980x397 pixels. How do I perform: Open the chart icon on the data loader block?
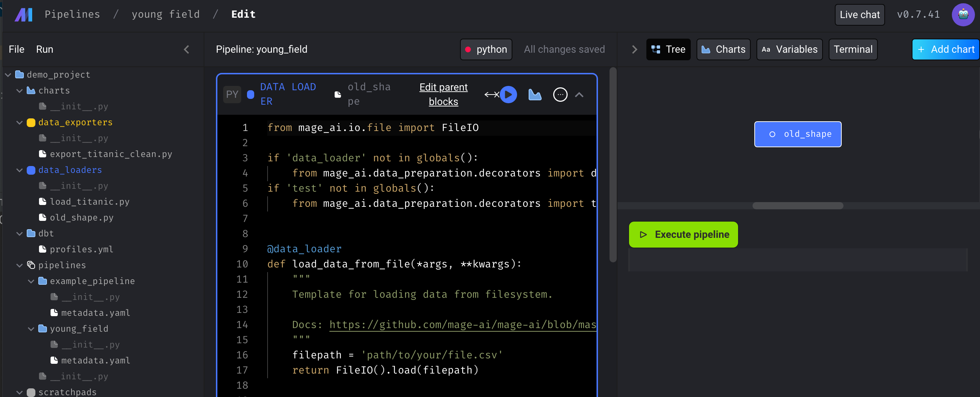(534, 95)
